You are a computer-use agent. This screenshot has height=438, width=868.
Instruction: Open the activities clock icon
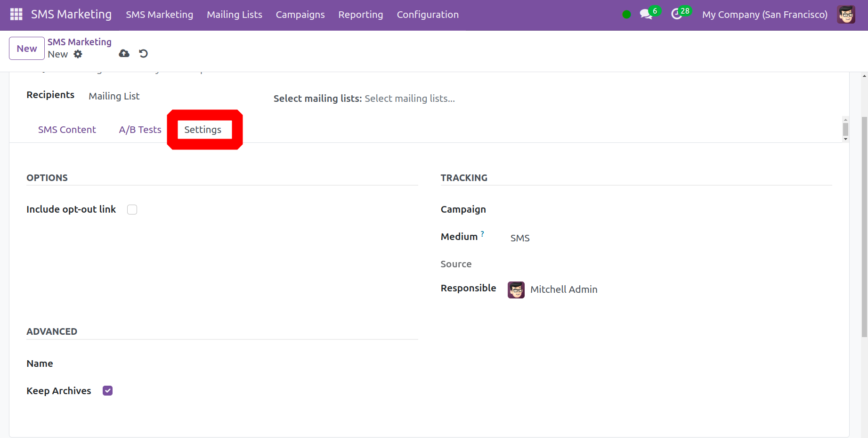coord(677,15)
